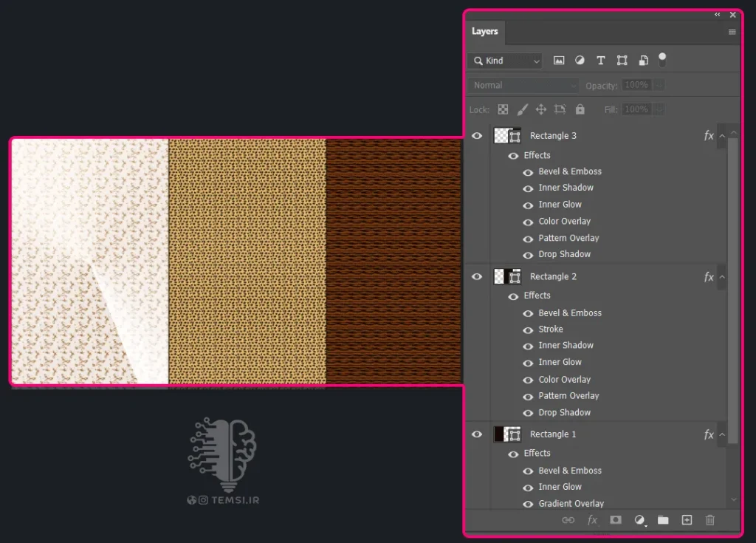This screenshot has width=756, height=543.
Task: Filter layers by pixel layer icon
Action: (559, 61)
